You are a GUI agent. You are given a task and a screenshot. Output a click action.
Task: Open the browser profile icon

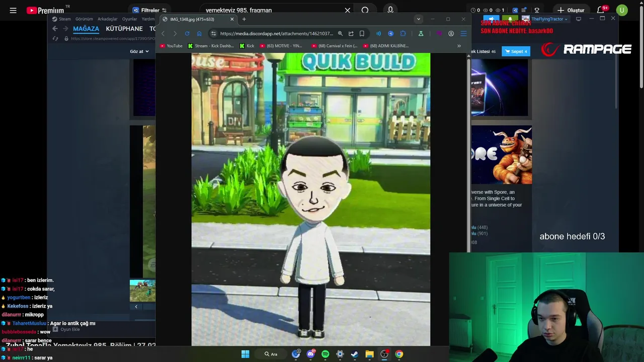tap(451, 34)
